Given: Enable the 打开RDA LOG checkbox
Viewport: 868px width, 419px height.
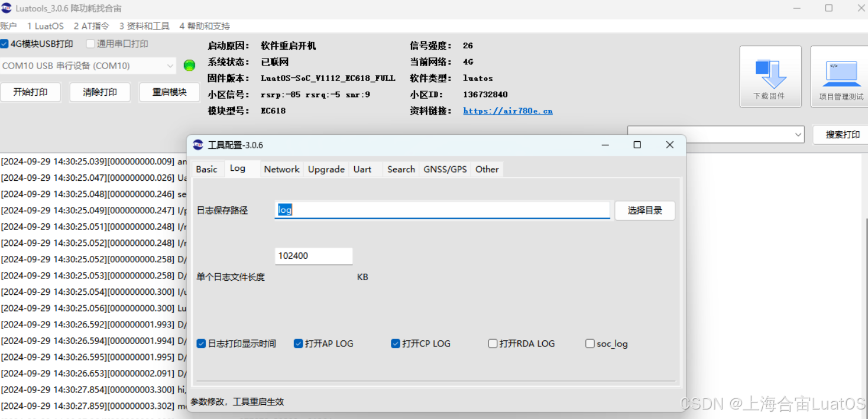Looking at the screenshot, I should [x=493, y=343].
